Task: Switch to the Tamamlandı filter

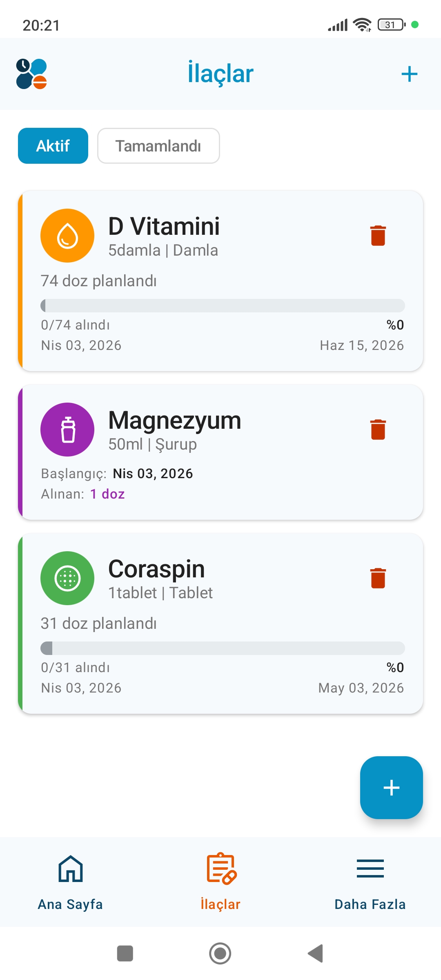Action: [x=158, y=146]
